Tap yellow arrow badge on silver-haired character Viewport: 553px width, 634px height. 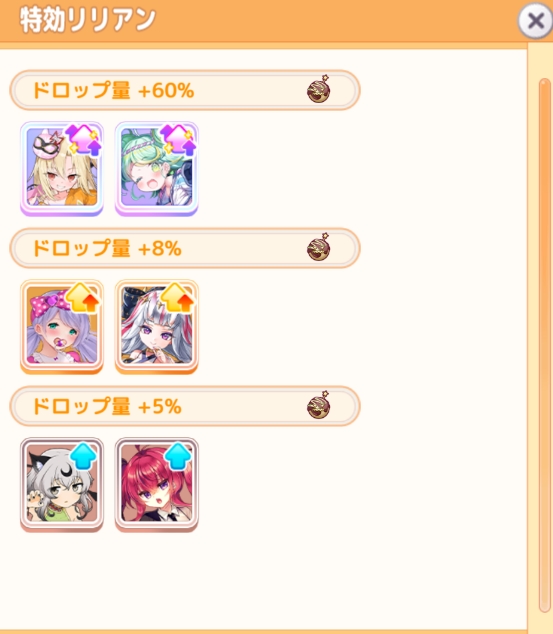pyautogui.click(x=178, y=298)
